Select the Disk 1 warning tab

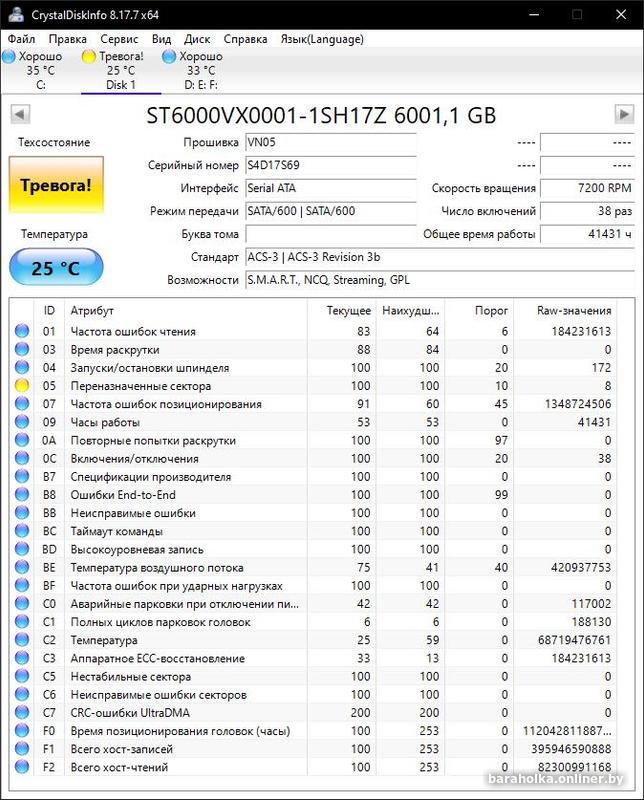[121, 70]
